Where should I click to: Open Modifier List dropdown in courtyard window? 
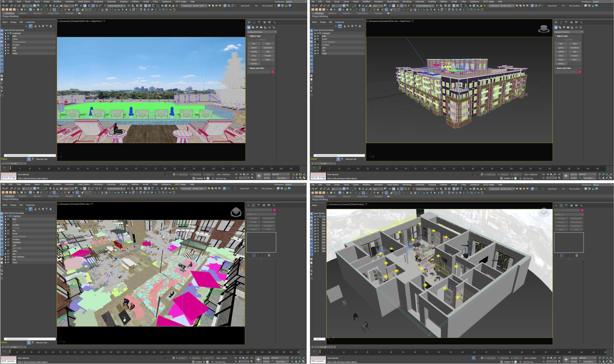tap(261, 214)
